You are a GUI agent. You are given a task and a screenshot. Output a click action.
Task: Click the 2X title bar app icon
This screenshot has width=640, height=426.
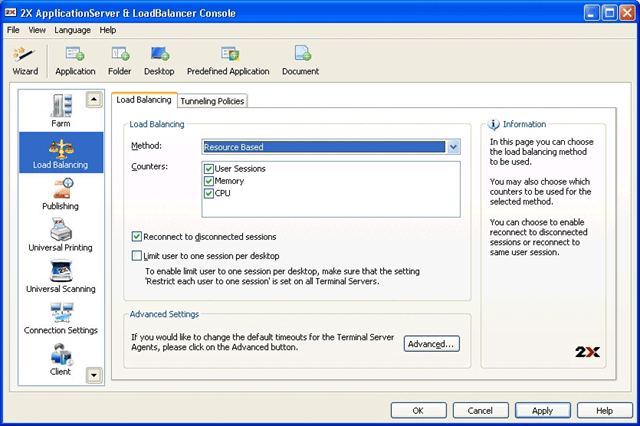pos(10,13)
